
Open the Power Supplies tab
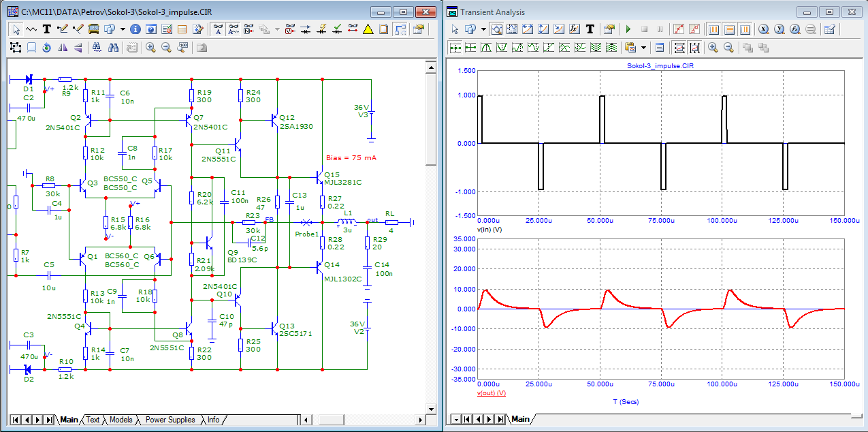click(x=170, y=420)
